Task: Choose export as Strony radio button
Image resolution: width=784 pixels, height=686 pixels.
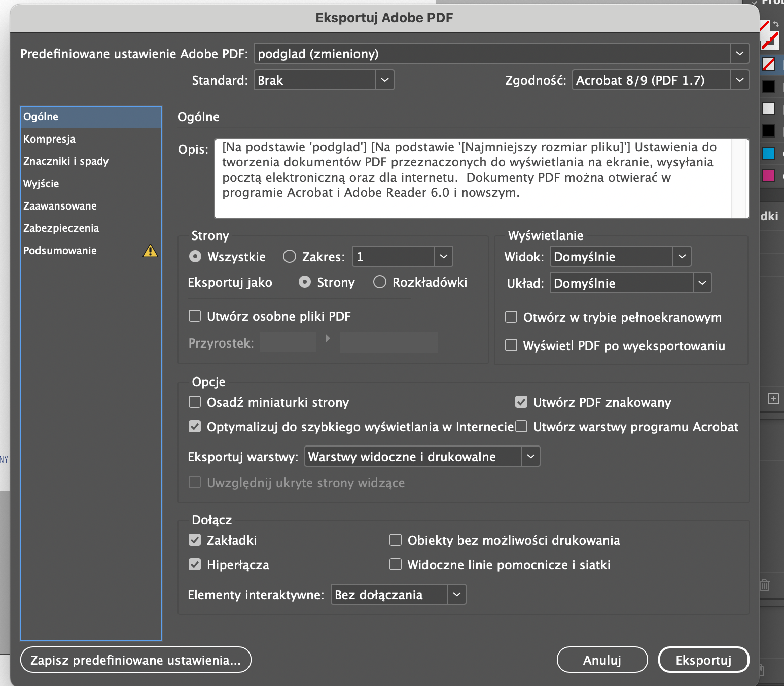Action: click(x=305, y=282)
